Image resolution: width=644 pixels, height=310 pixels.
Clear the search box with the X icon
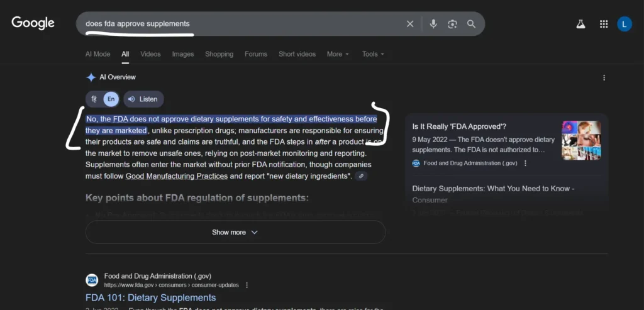410,24
